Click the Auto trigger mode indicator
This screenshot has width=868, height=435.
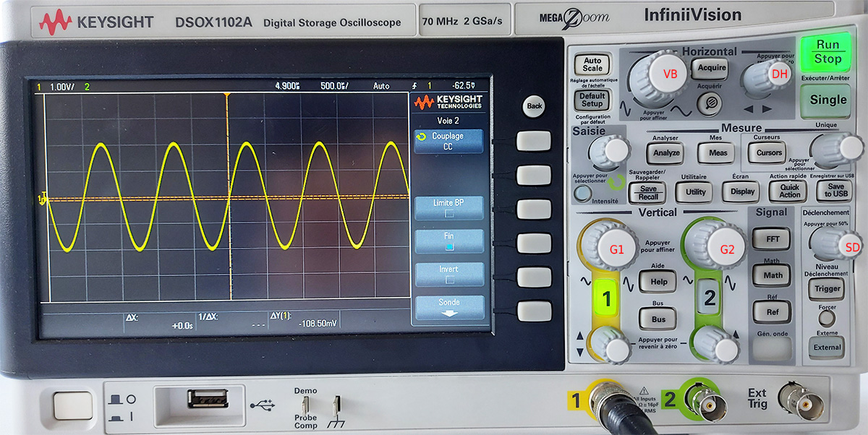tap(381, 86)
